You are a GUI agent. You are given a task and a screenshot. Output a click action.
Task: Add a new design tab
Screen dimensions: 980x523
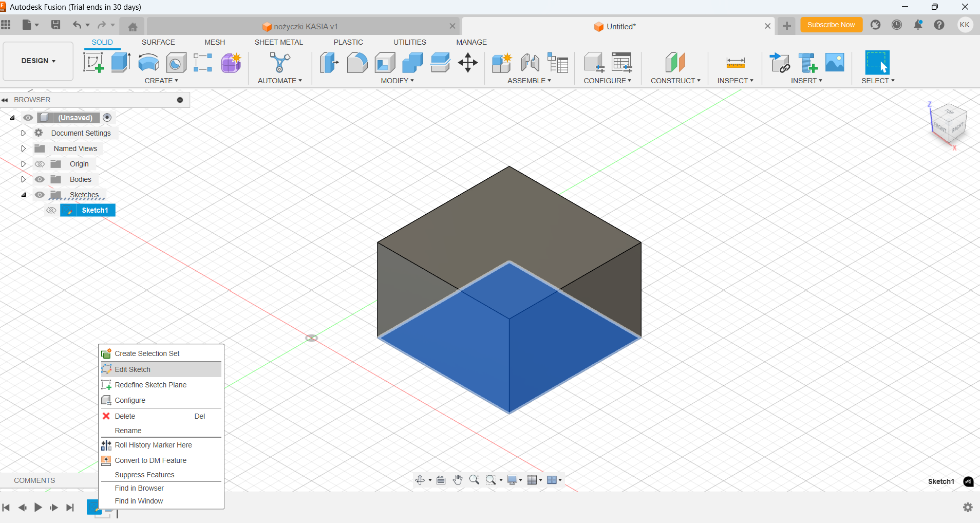786,26
